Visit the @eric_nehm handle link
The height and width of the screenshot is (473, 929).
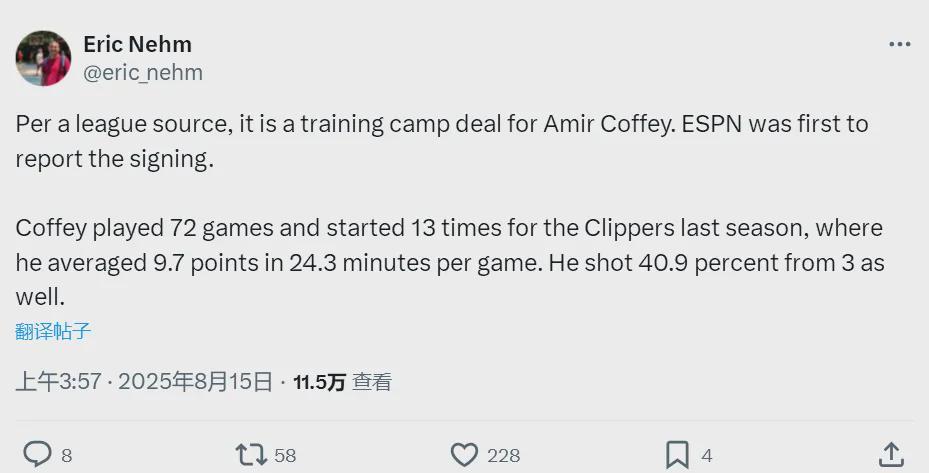pyautogui.click(x=143, y=72)
